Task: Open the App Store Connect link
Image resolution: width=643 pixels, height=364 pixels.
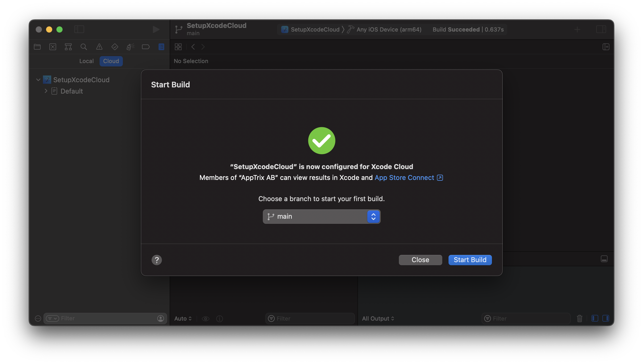Action: [409, 178]
